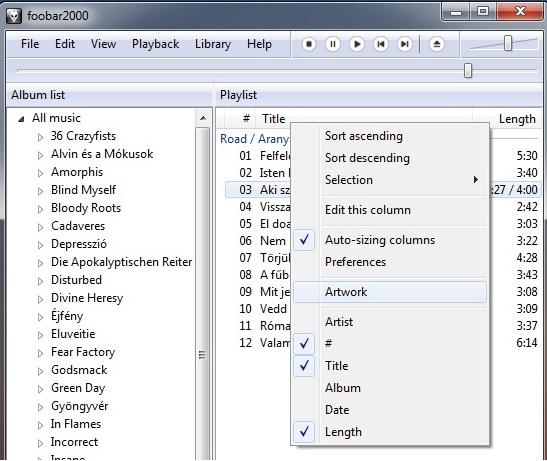Open Preferences from the context menu

(390, 262)
